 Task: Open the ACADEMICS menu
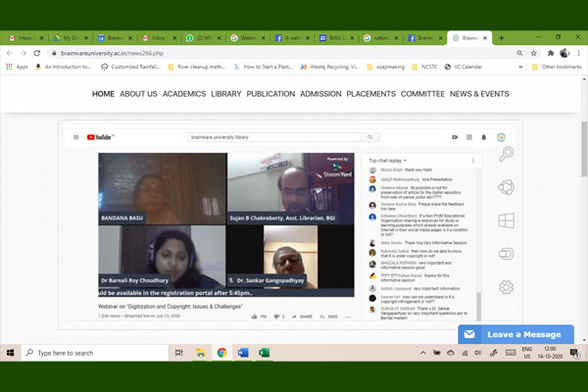(184, 94)
